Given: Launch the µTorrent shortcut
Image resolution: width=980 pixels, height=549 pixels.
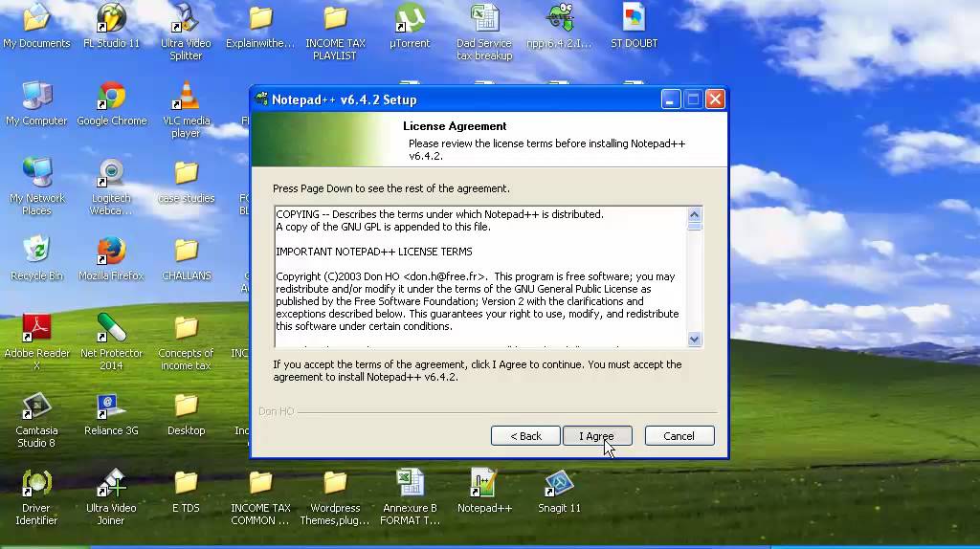Looking at the screenshot, I should click(410, 25).
